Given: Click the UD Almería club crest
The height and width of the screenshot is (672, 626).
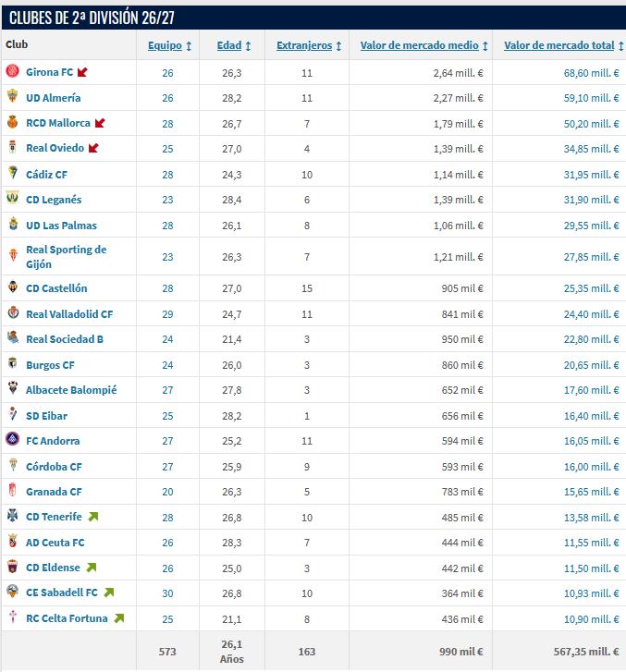Looking at the screenshot, I should click(12, 96).
